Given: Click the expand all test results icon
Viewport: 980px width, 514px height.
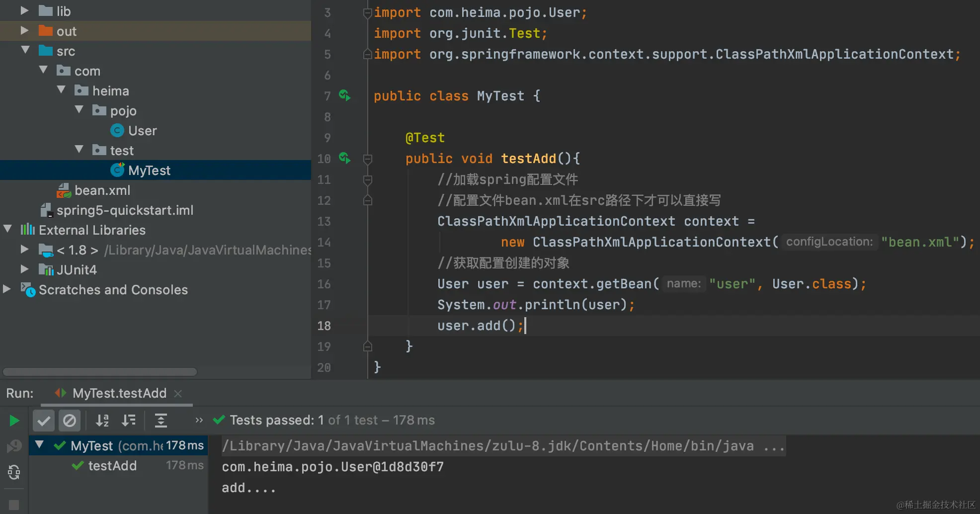Looking at the screenshot, I should (161, 421).
